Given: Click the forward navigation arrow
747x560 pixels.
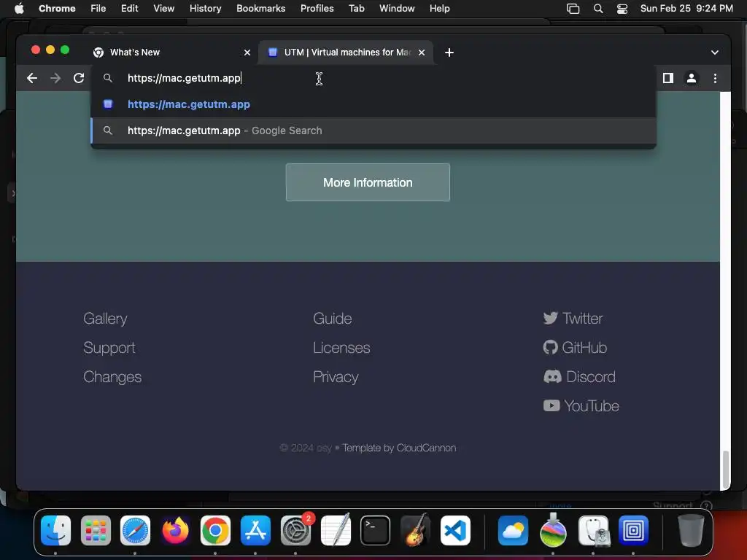Looking at the screenshot, I should 55,78.
